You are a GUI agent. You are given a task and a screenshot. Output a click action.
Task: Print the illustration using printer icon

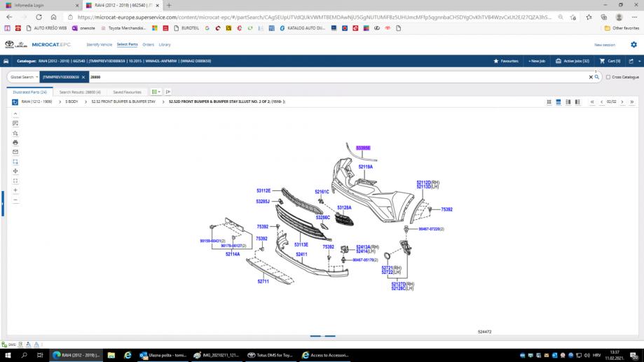15,142
